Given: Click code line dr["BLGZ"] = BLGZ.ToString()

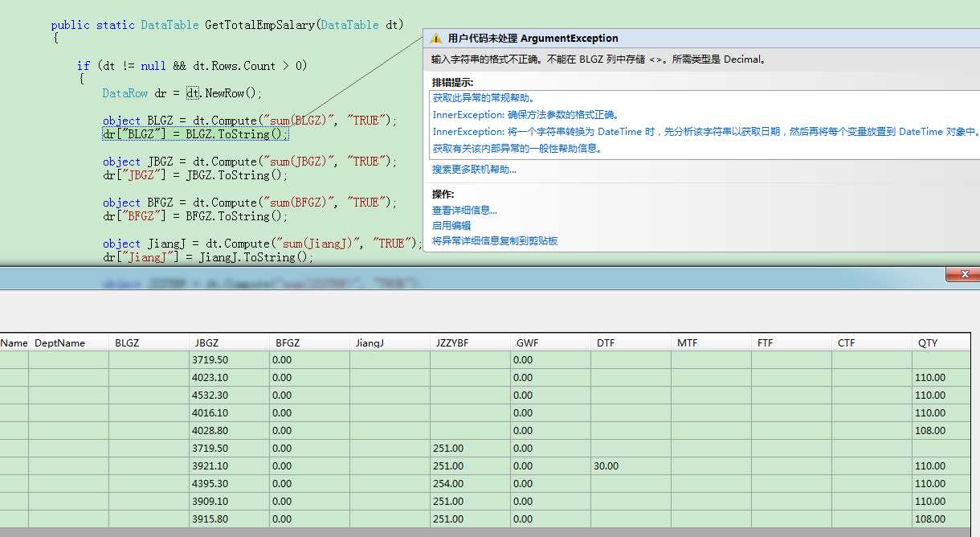Looking at the screenshot, I should (195, 134).
